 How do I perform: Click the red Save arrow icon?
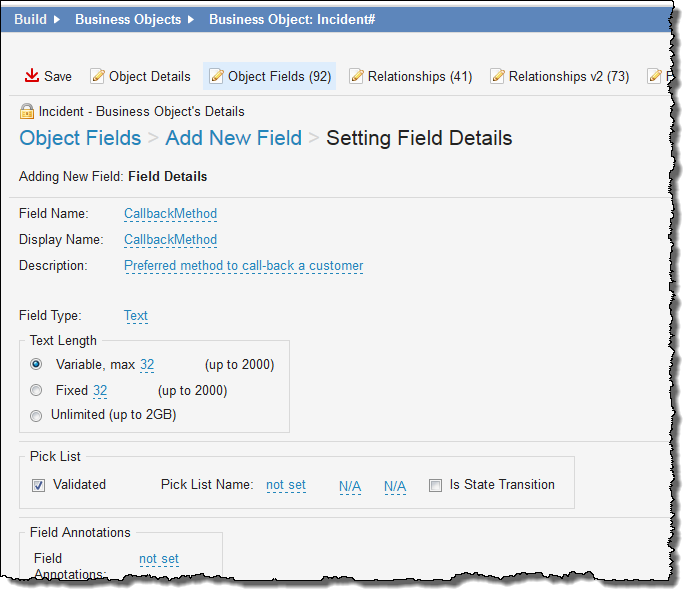click(32, 76)
